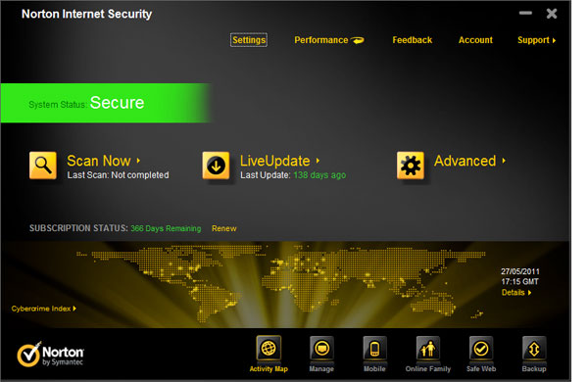The height and width of the screenshot is (382, 588).
Task: Click the Scan Now label
Action: (x=99, y=161)
